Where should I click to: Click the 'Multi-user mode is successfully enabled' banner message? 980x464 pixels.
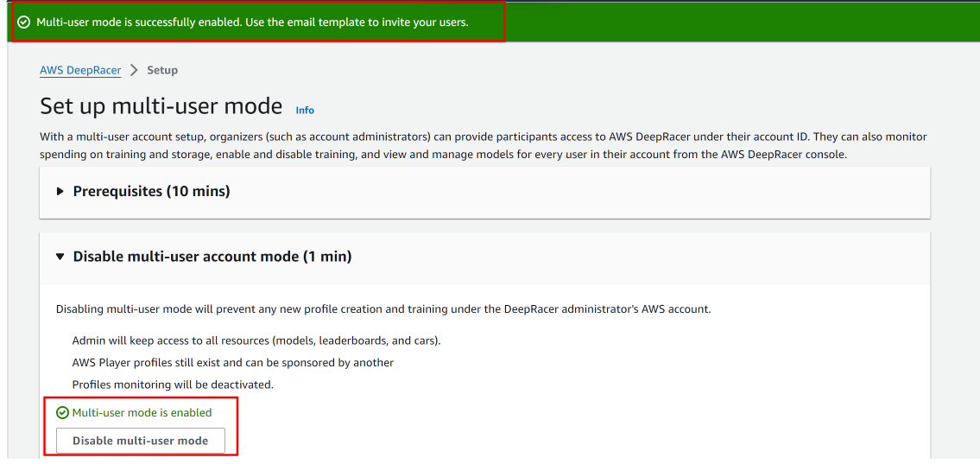[x=252, y=22]
